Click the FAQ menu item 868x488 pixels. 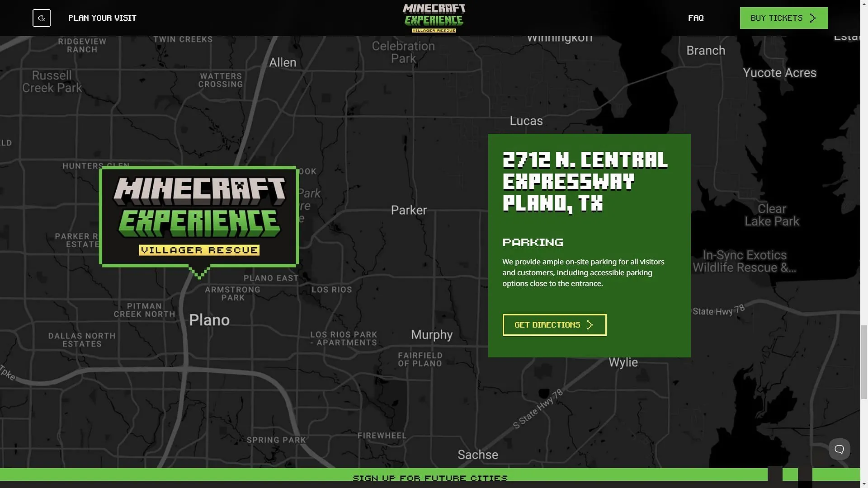coord(696,18)
